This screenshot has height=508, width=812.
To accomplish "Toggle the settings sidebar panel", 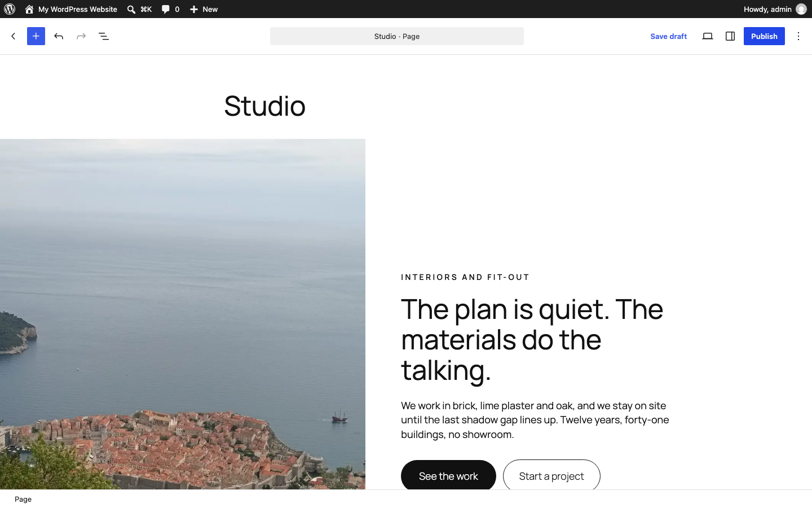I will coord(730,36).
